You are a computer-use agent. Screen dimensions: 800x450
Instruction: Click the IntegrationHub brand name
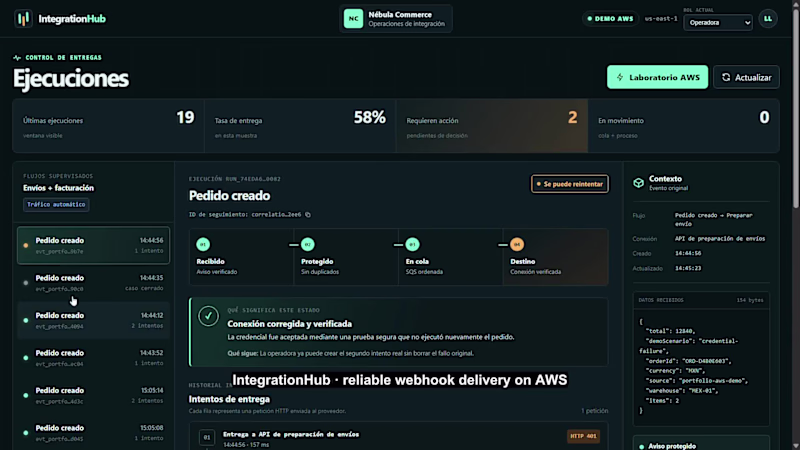coord(72,19)
